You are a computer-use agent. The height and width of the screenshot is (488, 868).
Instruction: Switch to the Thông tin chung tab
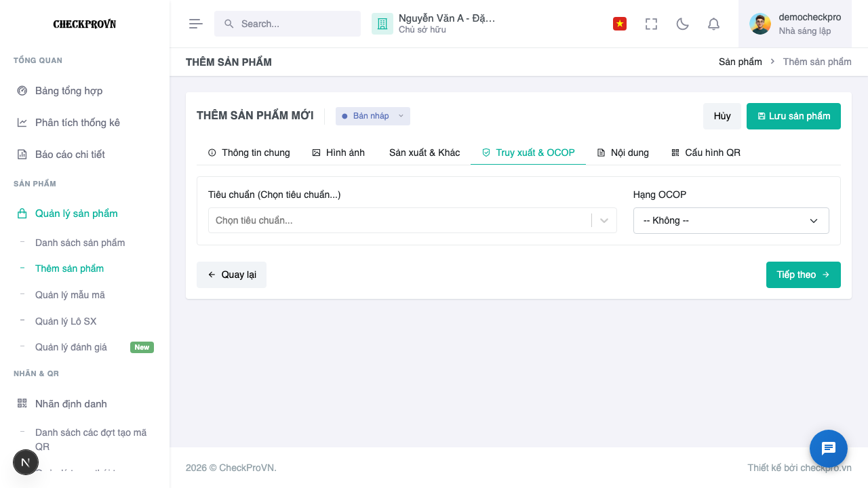tap(249, 152)
